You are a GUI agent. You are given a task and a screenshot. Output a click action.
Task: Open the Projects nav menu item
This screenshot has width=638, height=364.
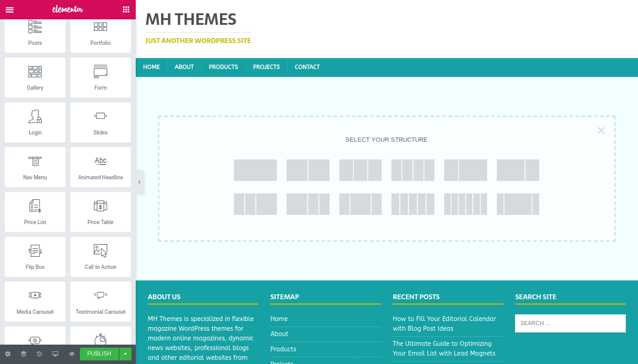[x=267, y=67]
